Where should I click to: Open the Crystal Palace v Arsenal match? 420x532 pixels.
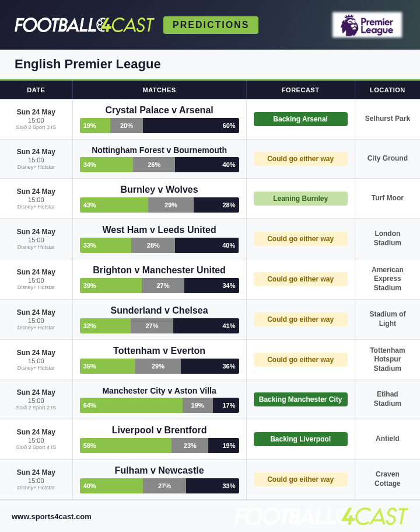click(159, 110)
